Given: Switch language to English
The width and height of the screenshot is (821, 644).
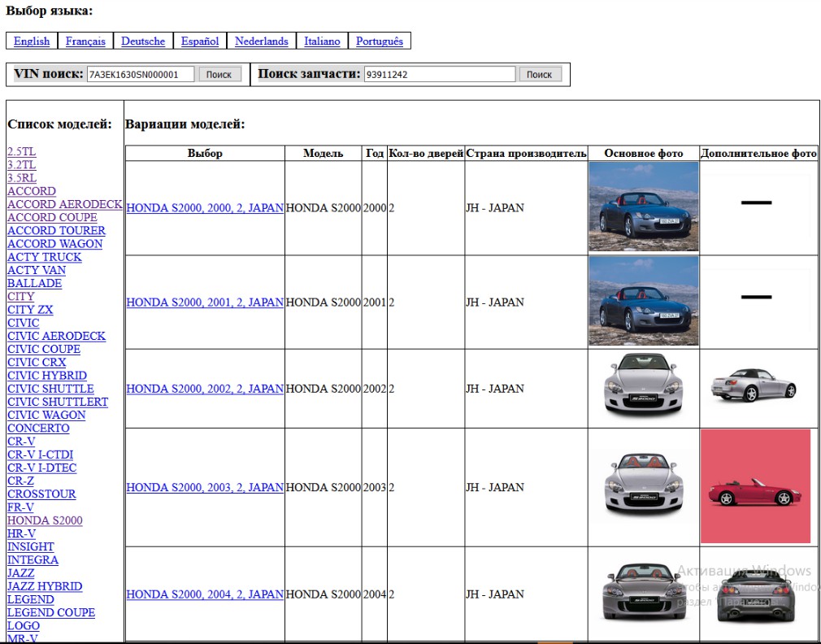Looking at the screenshot, I should [x=32, y=41].
